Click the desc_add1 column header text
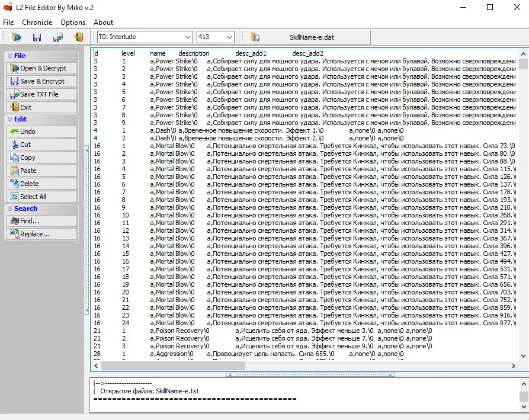529x420 pixels. tap(251, 53)
